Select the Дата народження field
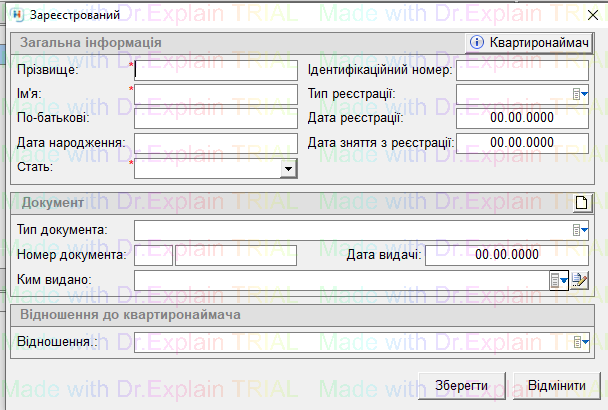Screen dimensions: 608x410 (217, 144)
